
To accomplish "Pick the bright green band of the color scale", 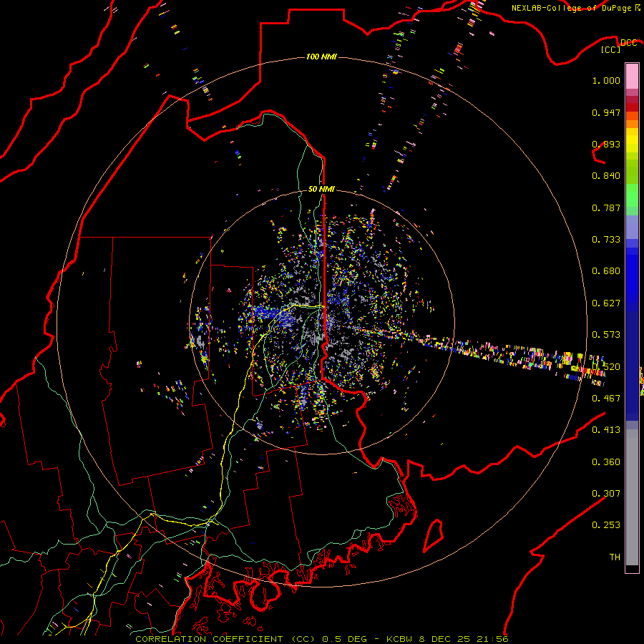I will (x=632, y=195).
